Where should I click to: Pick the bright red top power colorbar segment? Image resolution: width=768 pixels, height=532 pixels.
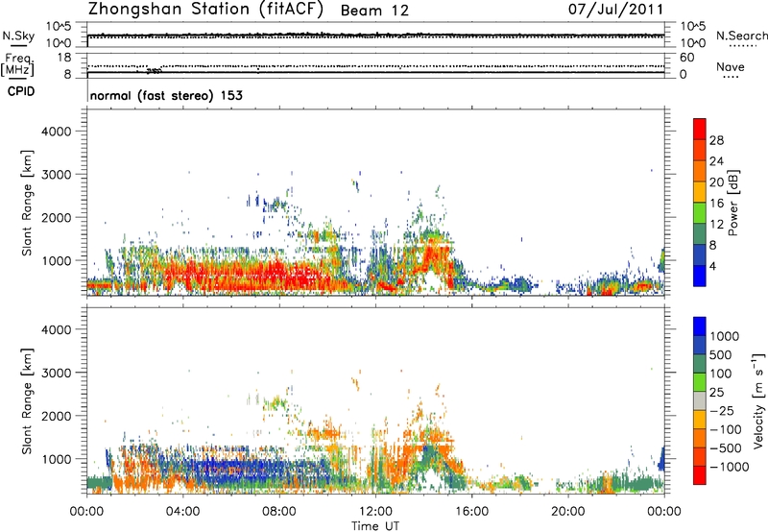pyautogui.click(x=700, y=129)
